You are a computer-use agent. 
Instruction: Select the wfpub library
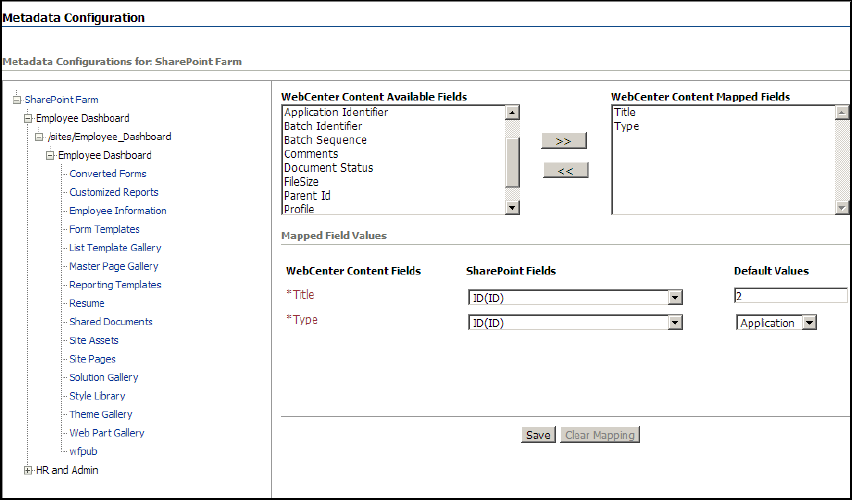pyautogui.click(x=83, y=452)
